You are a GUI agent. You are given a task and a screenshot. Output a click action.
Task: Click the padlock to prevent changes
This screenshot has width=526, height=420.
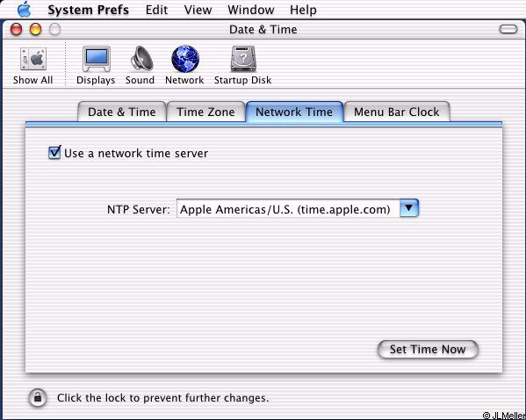tap(38, 397)
